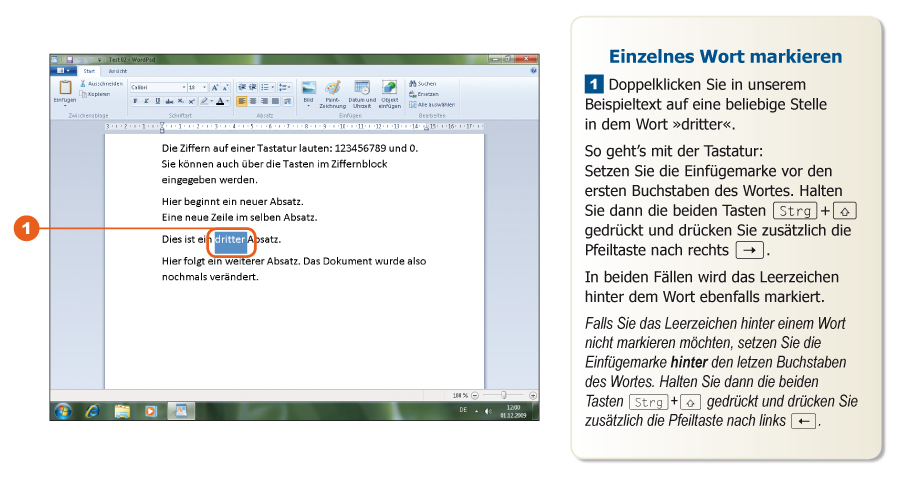900x480 pixels.
Task: Insert a Paint-Zeichnung drawing
Action: point(333,88)
